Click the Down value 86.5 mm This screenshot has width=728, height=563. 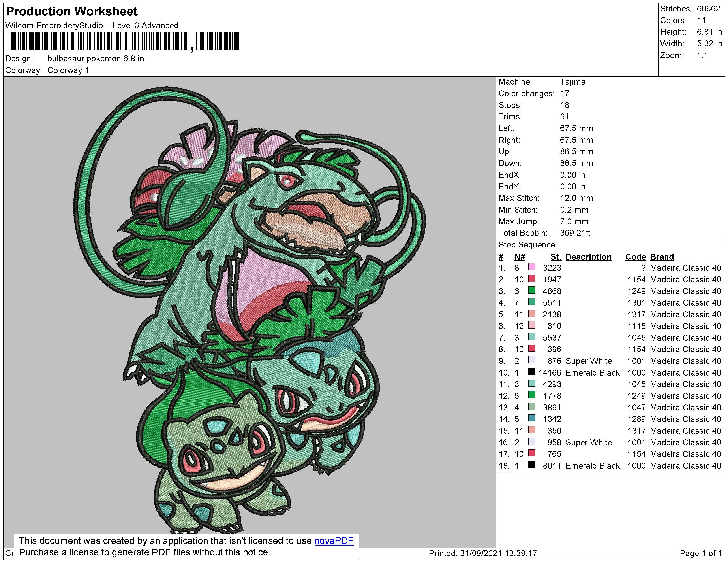[x=576, y=163]
